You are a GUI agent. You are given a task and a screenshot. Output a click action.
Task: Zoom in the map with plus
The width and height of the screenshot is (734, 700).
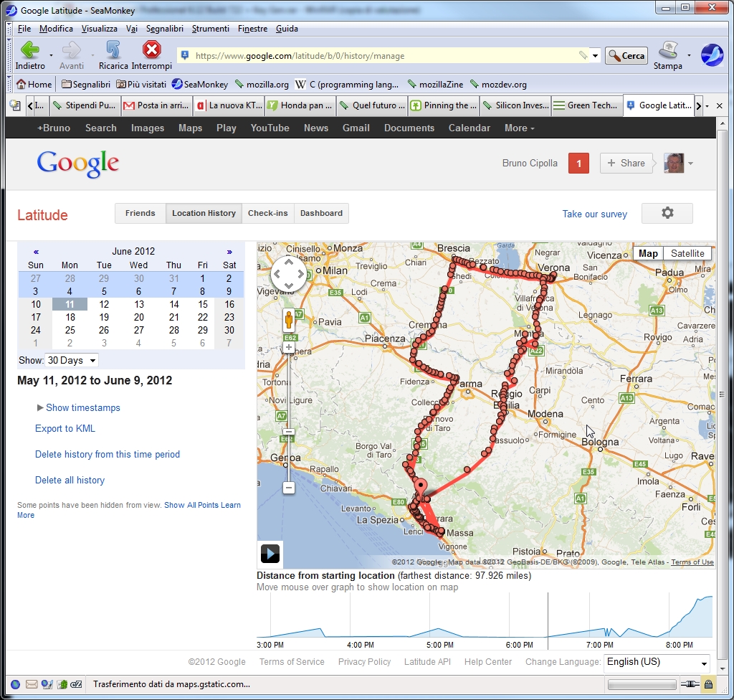tap(289, 348)
